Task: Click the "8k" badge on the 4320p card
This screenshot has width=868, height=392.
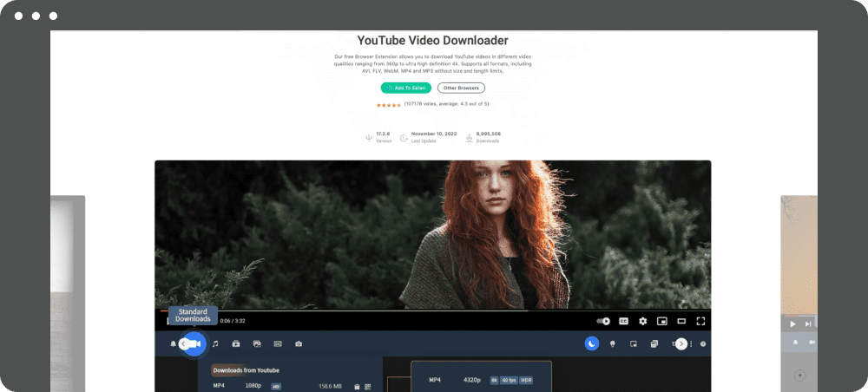Action: (x=494, y=380)
